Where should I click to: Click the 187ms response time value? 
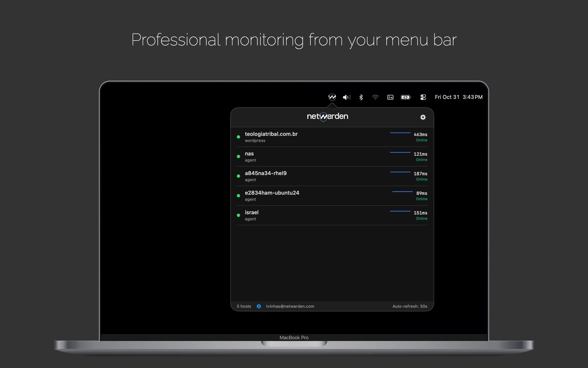point(420,174)
